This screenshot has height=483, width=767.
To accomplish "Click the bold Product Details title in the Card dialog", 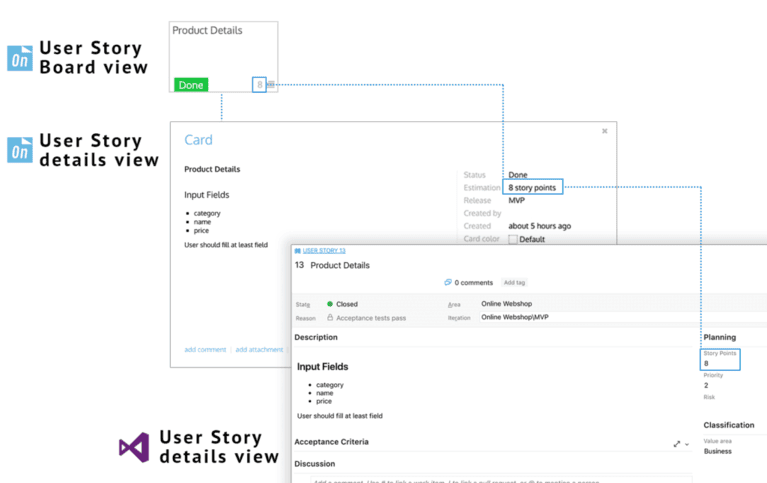I will (x=212, y=169).
